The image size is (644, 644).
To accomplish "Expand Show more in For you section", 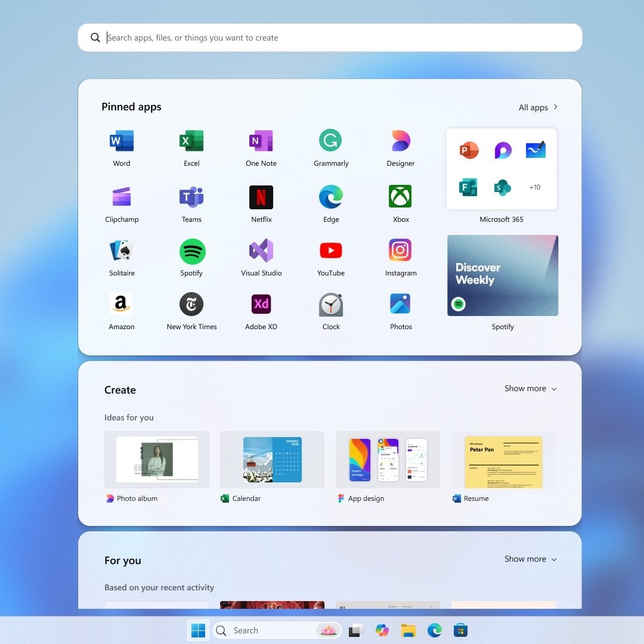I will pyautogui.click(x=531, y=559).
